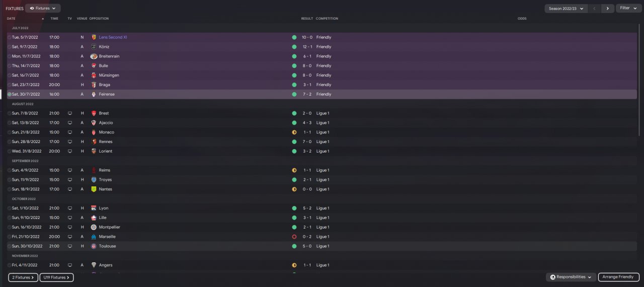The image size is (644, 287).
Task: Tick the selection circle for Toulouse fixture
Action: (9, 246)
